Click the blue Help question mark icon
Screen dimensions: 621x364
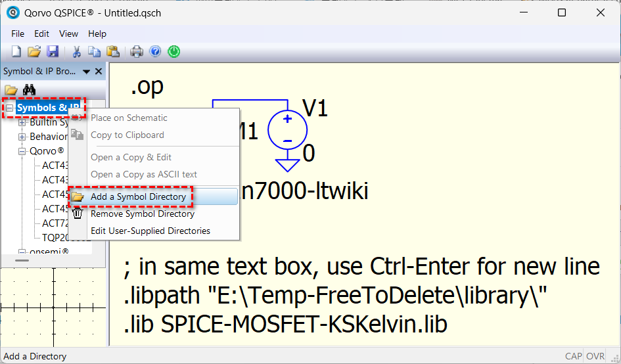pos(155,51)
